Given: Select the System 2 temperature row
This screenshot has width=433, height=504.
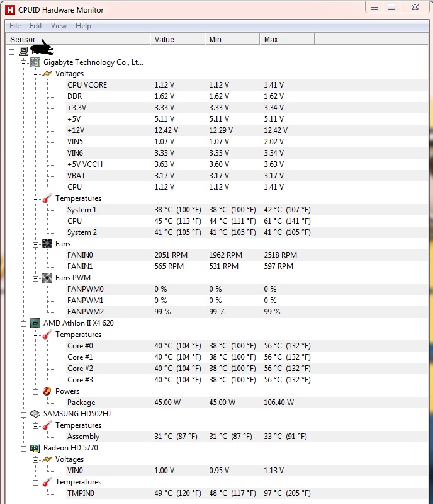Looking at the screenshot, I should click(x=247, y=232).
